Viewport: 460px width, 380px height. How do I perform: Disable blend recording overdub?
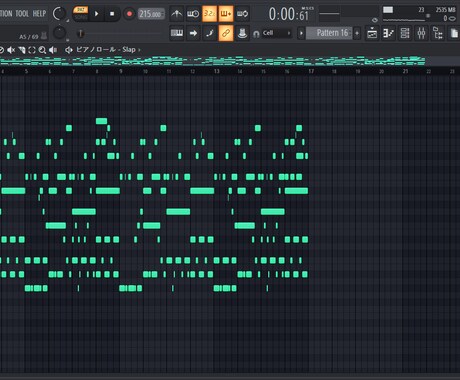(226, 14)
